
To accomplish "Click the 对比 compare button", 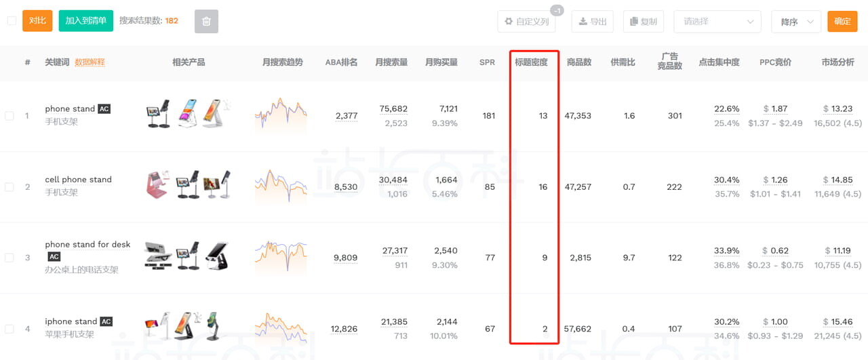I will coord(37,21).
